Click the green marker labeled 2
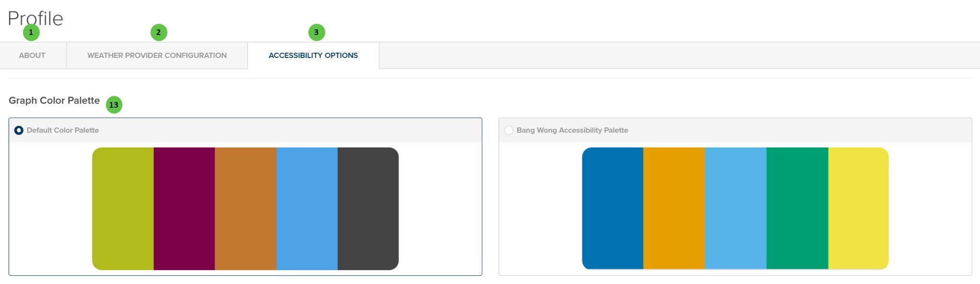This screenshot has height=284, width=980. 158,33
